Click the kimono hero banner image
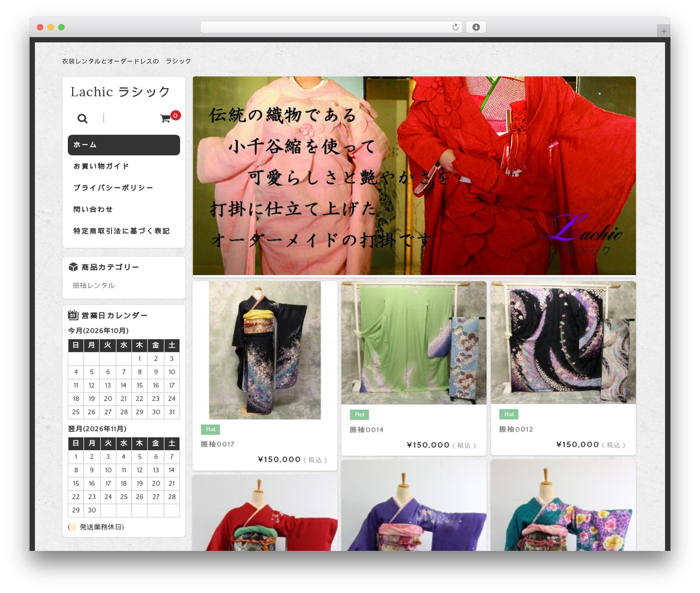 point(414,176)
